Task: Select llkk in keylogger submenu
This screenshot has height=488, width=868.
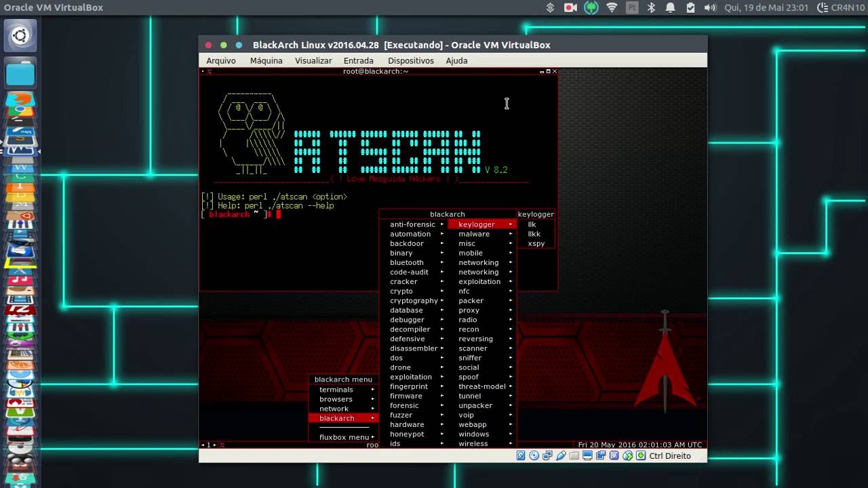Action: [x=536, y=234]
